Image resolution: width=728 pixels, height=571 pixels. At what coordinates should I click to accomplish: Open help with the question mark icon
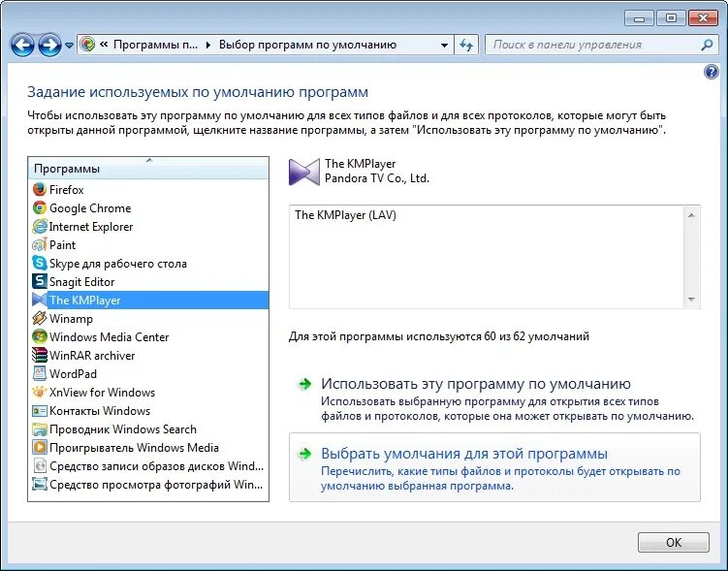[x=711, y=72]
